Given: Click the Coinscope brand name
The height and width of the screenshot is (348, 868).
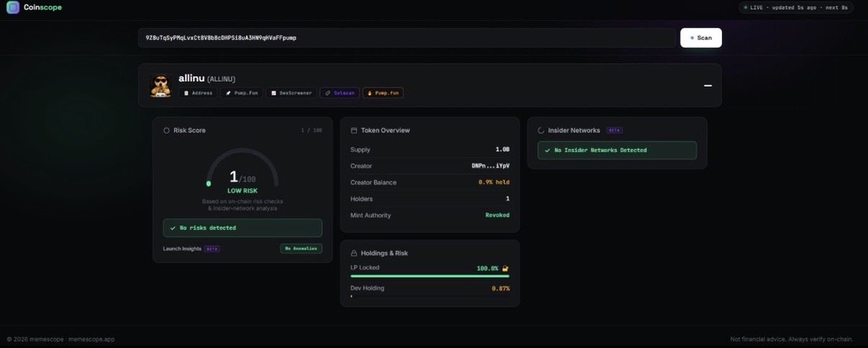Looking at the screenshot, I should point(43,7).
